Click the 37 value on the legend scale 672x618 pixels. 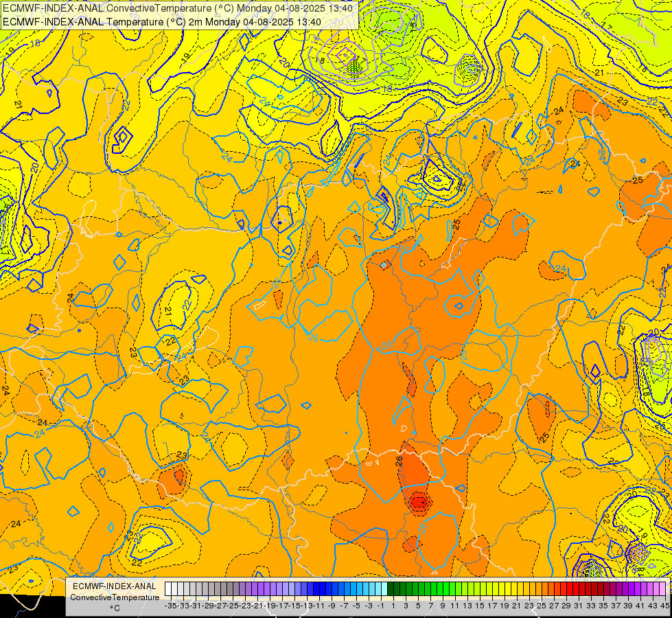pyautogui.click(x=616, y=606)
